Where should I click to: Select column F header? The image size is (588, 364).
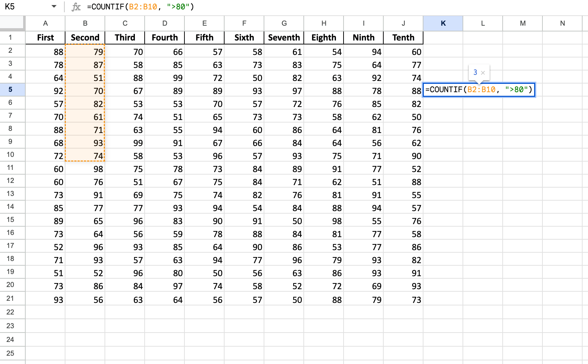244,23
